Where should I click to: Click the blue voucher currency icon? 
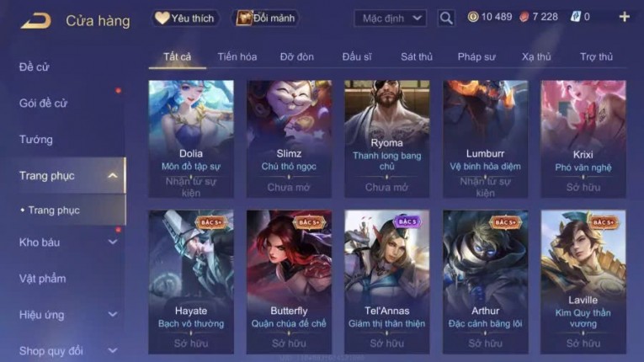point(576,17)
